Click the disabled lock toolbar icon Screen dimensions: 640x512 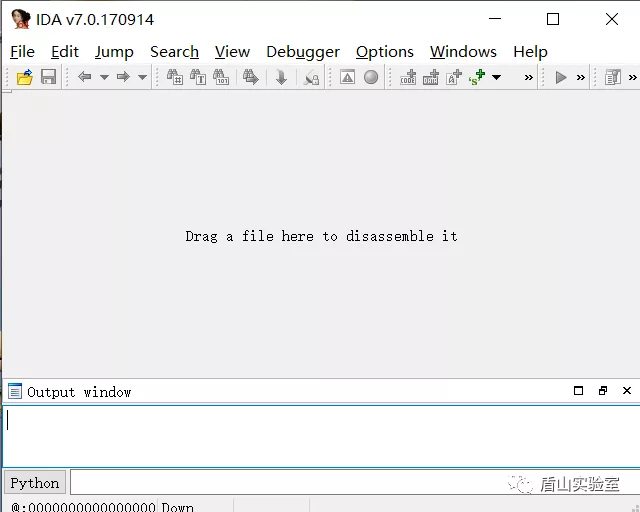311,77
